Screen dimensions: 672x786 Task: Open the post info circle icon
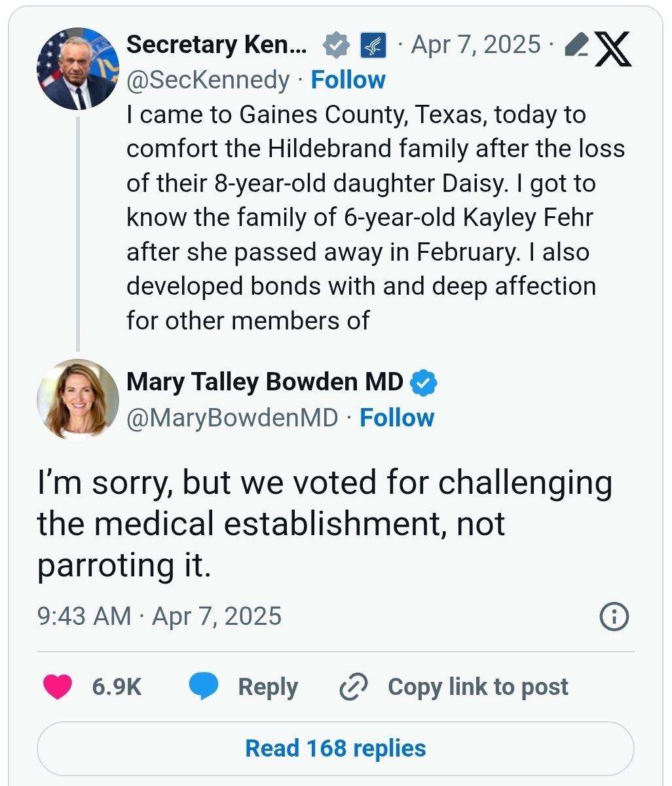614,616
